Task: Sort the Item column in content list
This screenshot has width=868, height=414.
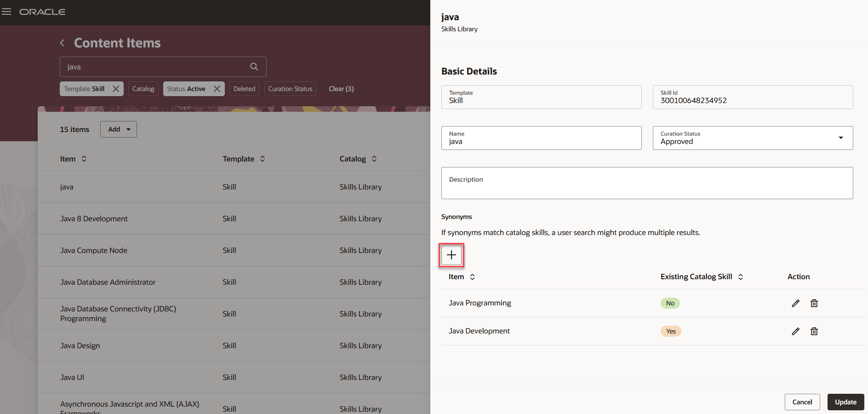Action: [84, 159]
